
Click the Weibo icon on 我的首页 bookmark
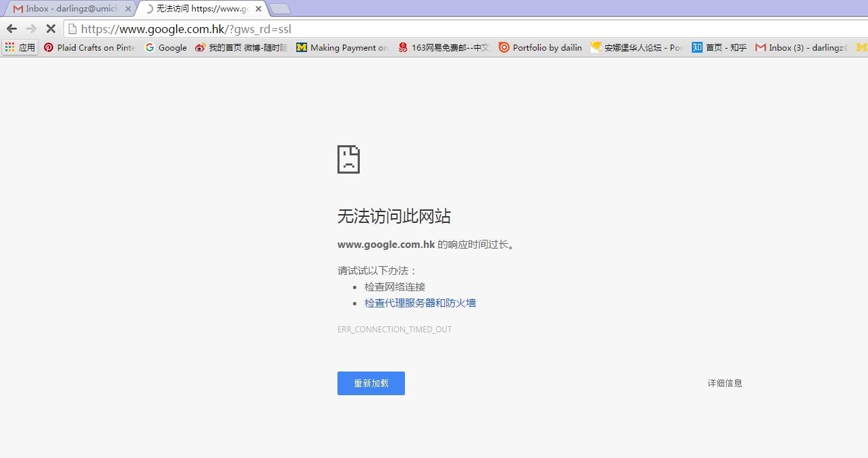click(x=198, y=47)
